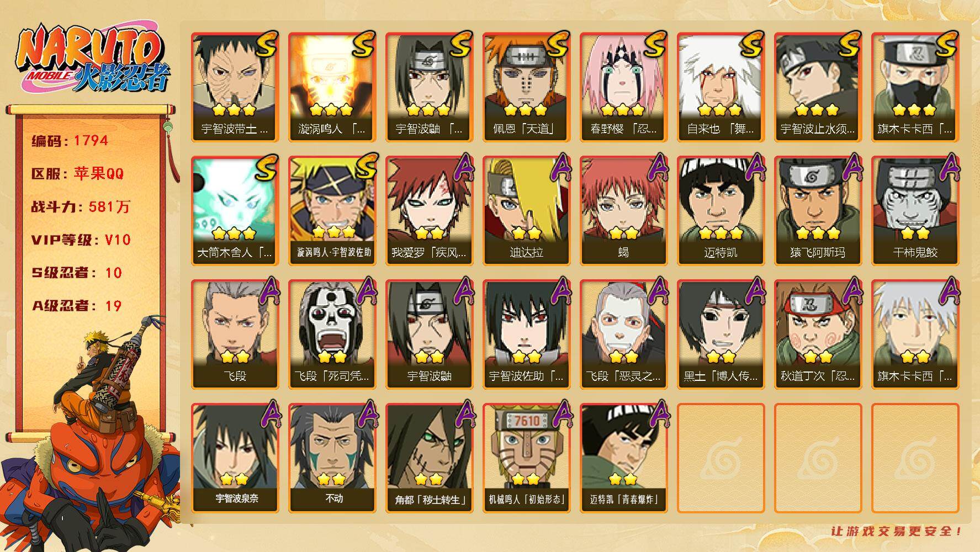Pick the 干柿鬼鲛 character card
The image size is (980, 552).
pyautogui.click(x=915, y=210)
